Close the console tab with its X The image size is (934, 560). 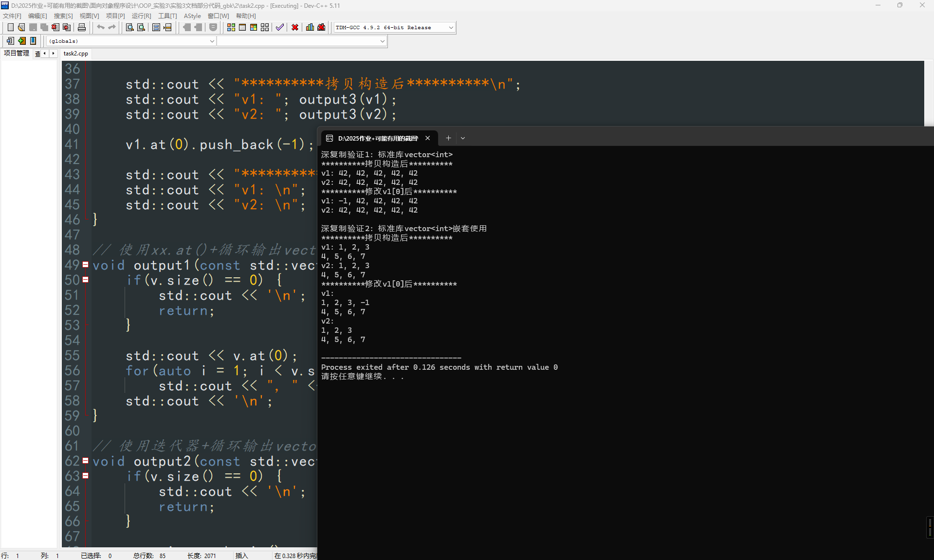pyautogui.click(x=427, y=138)
